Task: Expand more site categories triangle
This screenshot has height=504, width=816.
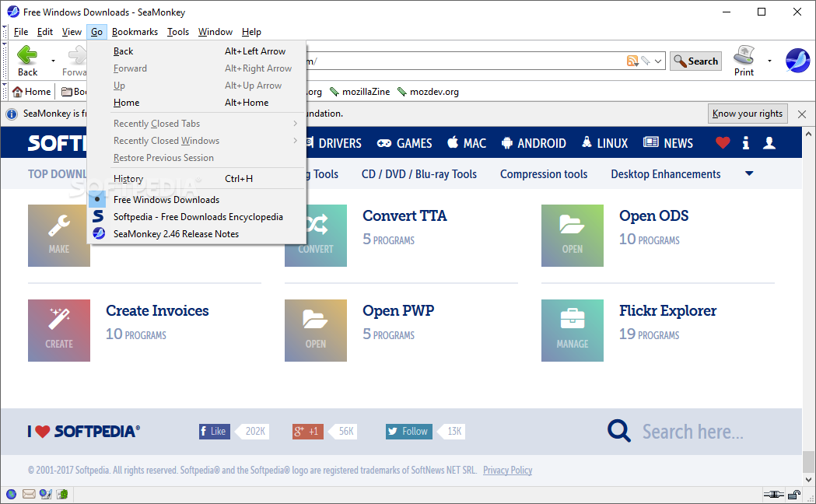Action: pos(749,173)
